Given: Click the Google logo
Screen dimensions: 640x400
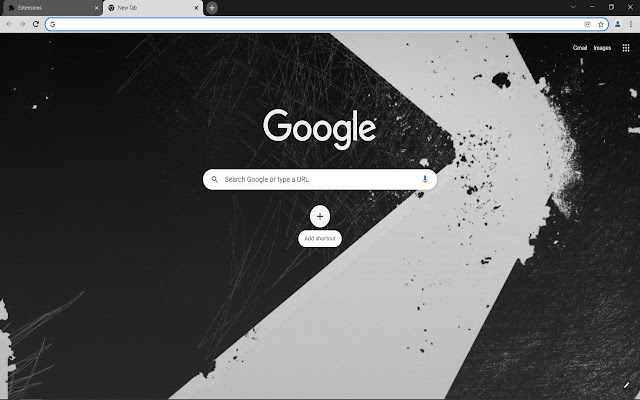Looking at the screenshot, I should coord(320,128).
